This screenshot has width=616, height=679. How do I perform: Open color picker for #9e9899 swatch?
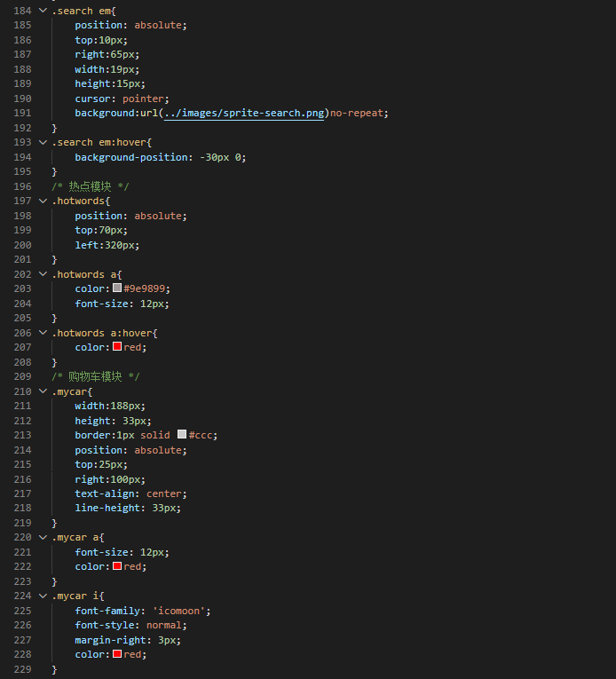117,288
